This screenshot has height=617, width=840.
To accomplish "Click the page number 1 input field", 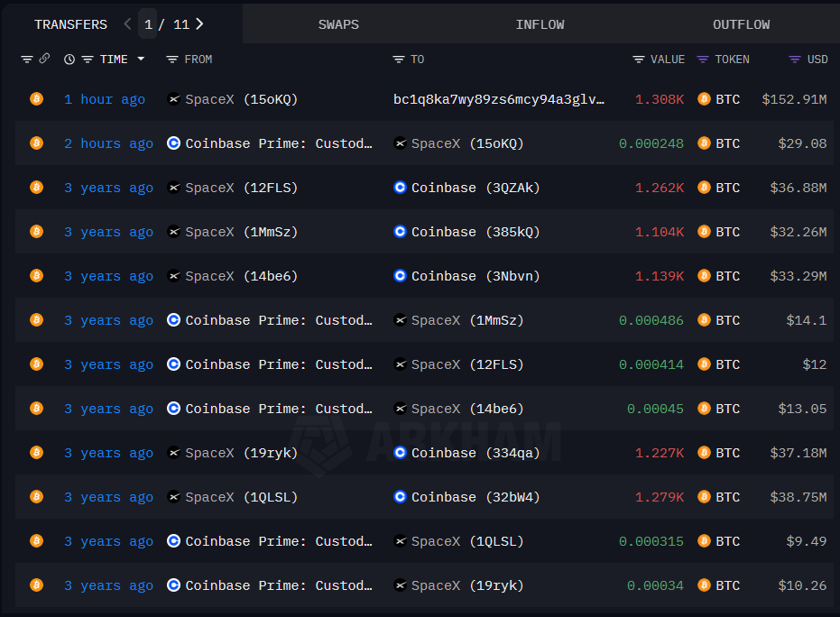I will (x=148, y=24).
